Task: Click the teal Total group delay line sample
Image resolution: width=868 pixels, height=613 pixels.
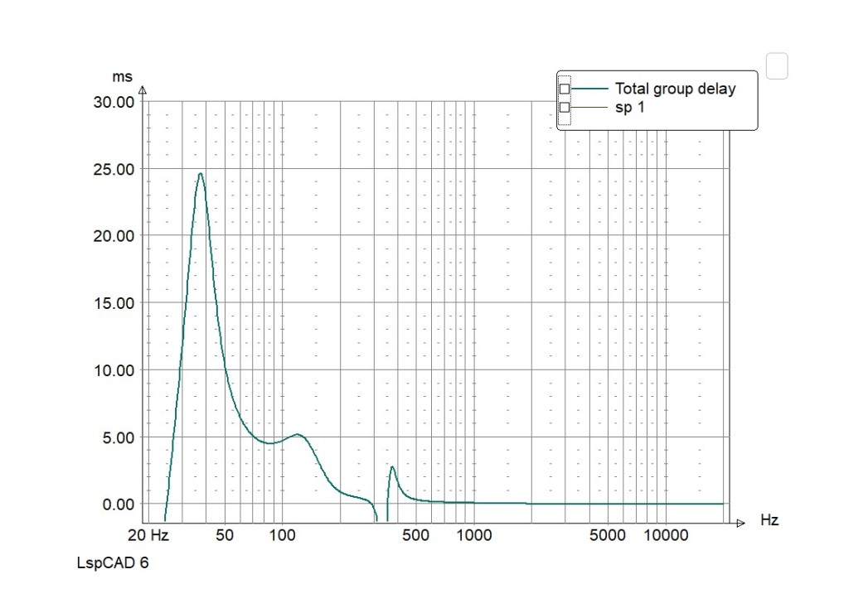Action: point(589,89)
